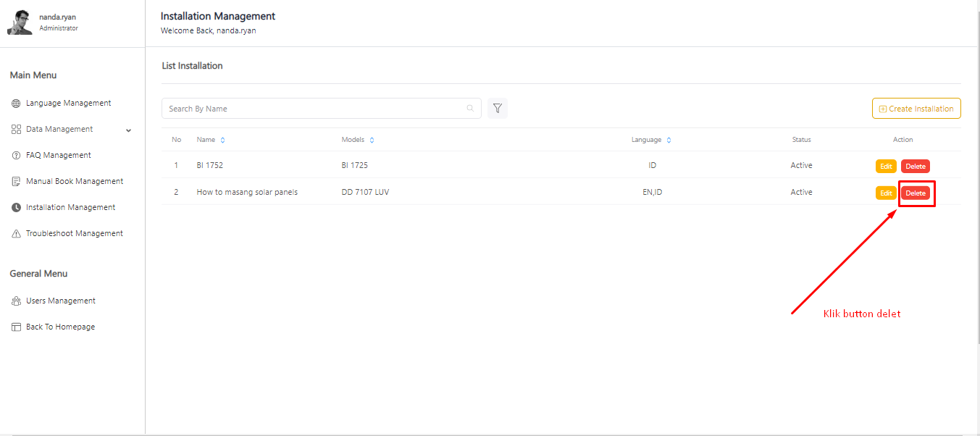Image resolution: width=980 pixels, height=436 pixels.
Task: Go to Back To Homepage
Action: (x=60, y=327)
